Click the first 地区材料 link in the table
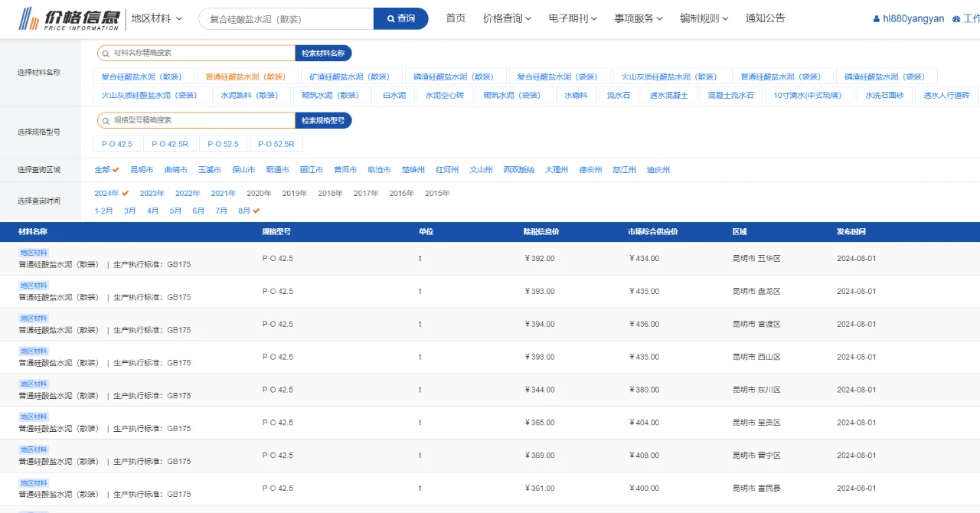The height and width of the screenshot is (513, 980). [x=33, y=251]
